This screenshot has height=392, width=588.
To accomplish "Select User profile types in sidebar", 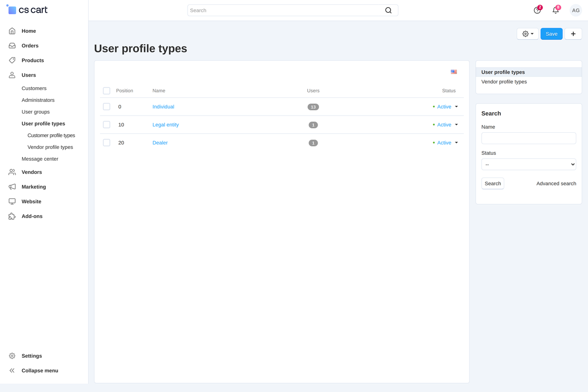I will coord(43,123).
